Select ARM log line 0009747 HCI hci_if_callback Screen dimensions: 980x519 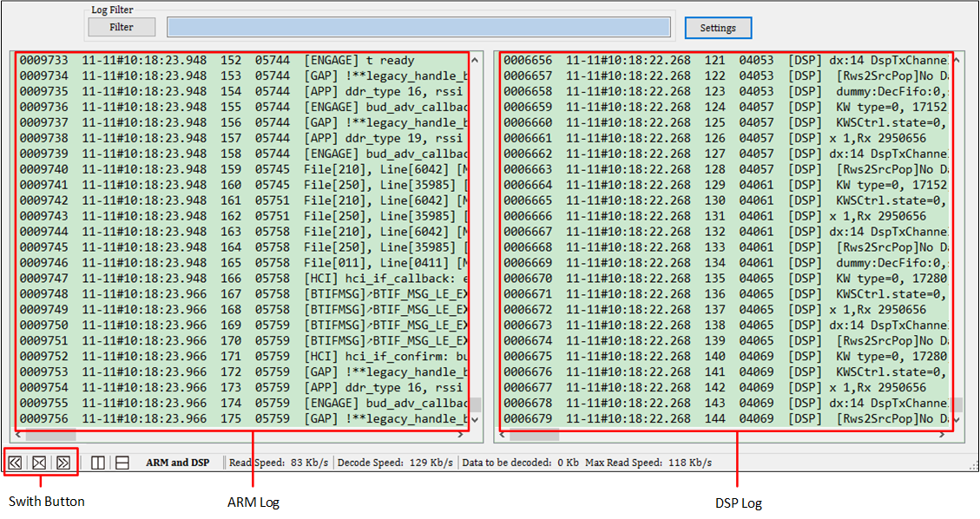pos(243,279)
